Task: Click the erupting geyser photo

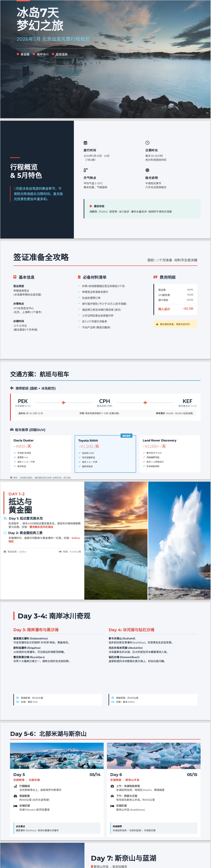Action: [x=179, y=540]
